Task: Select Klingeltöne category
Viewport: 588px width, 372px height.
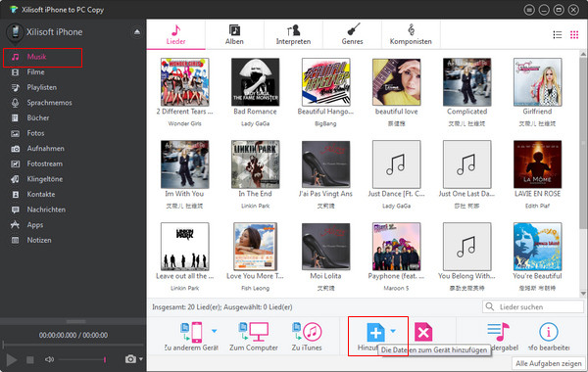Action: [45, 179]
